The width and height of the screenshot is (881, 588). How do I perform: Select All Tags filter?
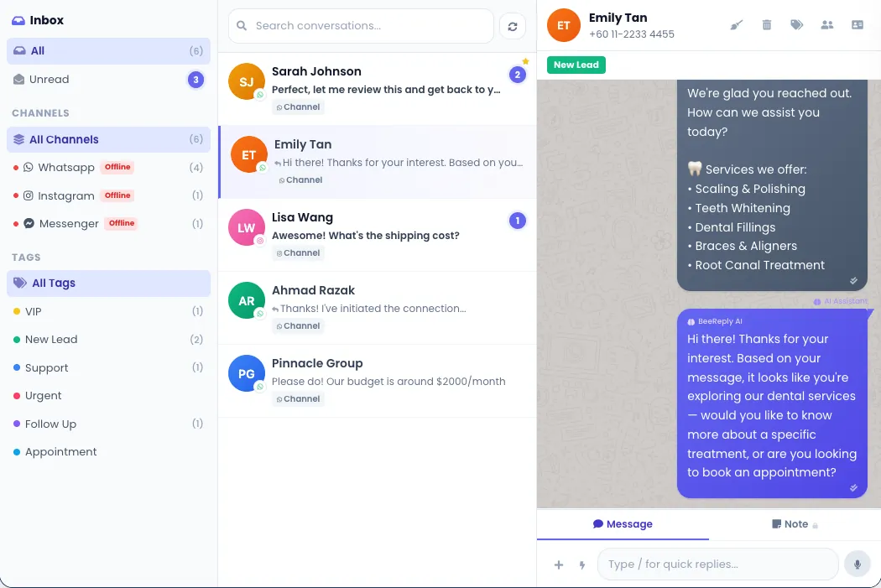pyautogui.click(x=108, y=283)
